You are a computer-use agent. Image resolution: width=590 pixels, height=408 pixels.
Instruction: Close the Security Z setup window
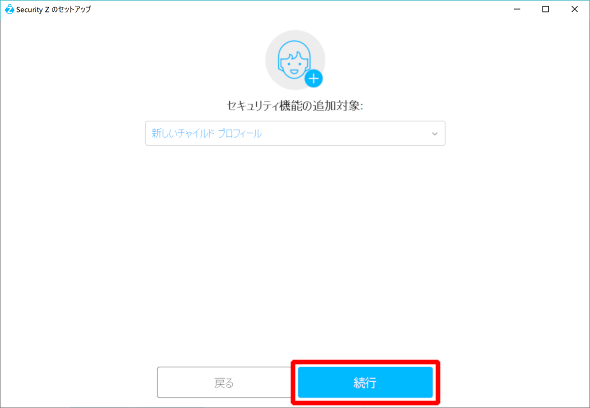click(575, 9)
